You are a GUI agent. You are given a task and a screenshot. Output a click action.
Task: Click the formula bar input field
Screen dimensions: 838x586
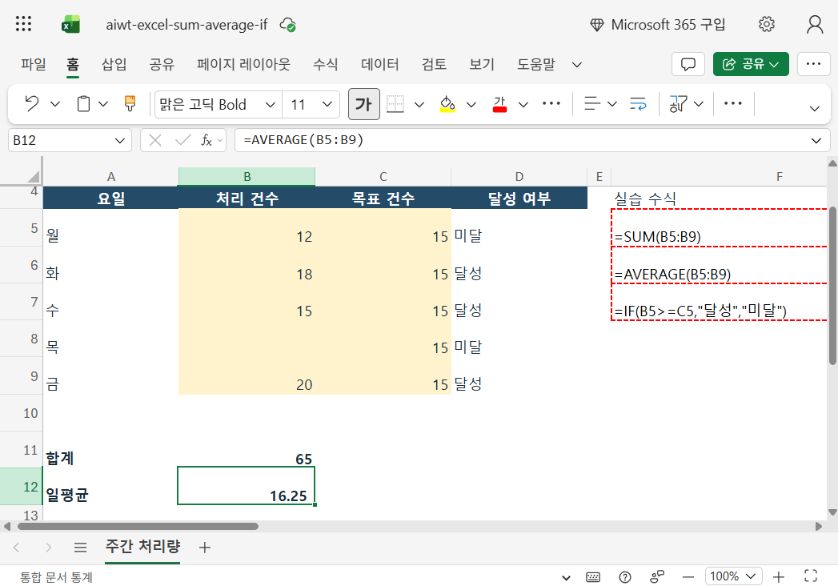(x=524, y=140)
